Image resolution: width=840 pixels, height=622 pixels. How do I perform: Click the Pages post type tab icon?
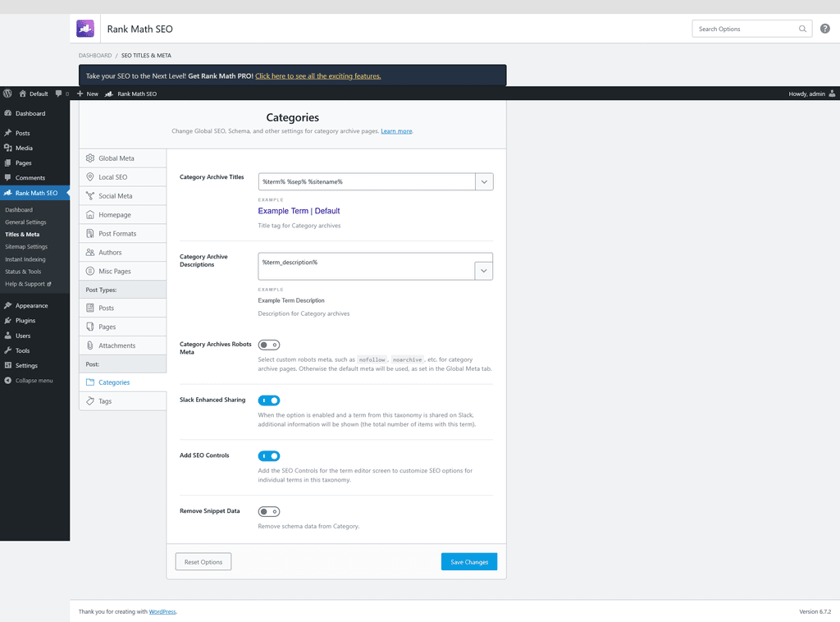tap(90, 327)
